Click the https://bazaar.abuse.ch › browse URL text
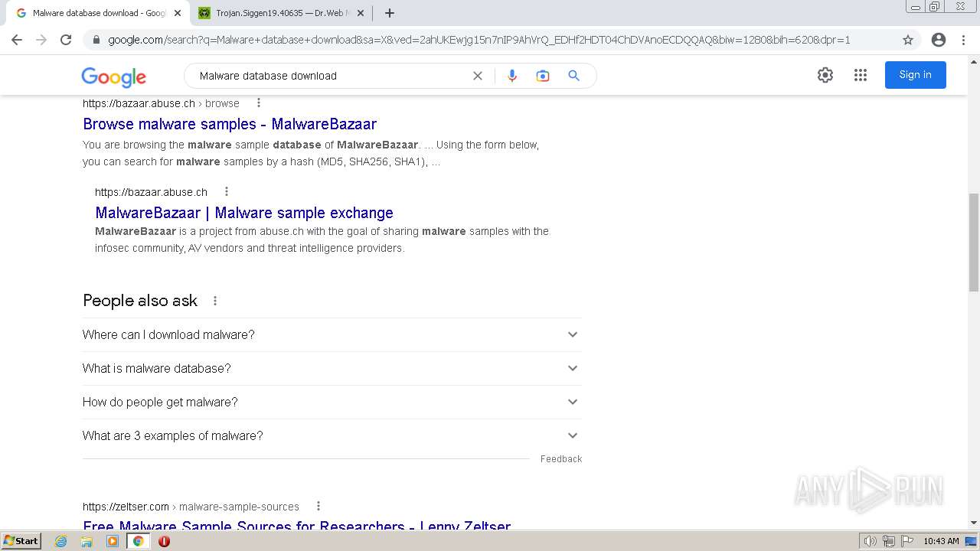The width and height of the screenshot is (980, 551). pos(161,103)
